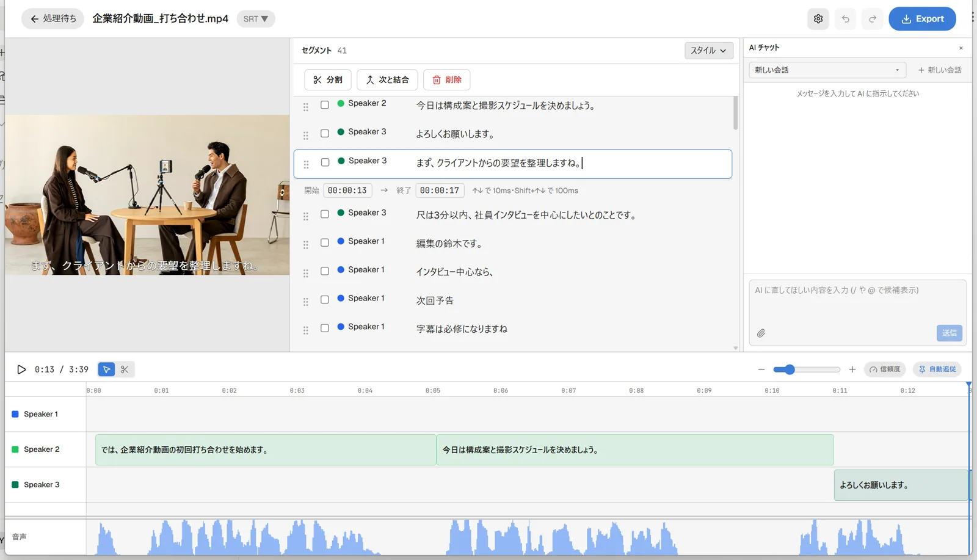Check the 今日は構成案と撮影スケジュール segment checkbox
Screen dimensions: 977x560
(325, 105)
